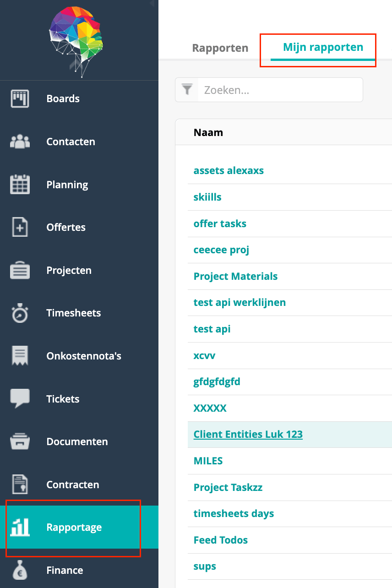Select the Rapportage menu entry
The width and height of the screenshot is (392, 588).
[x=79, y=528]
